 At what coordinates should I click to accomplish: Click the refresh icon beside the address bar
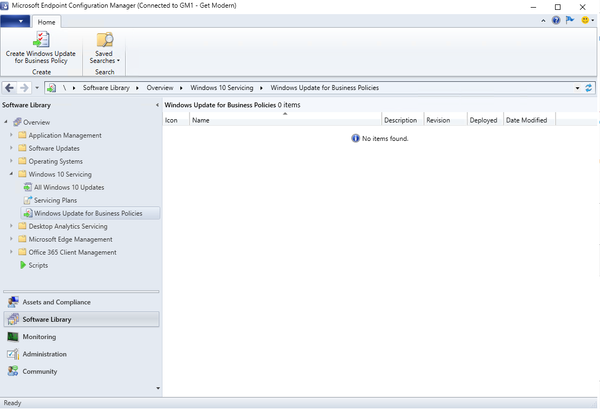tap(589, 88)
